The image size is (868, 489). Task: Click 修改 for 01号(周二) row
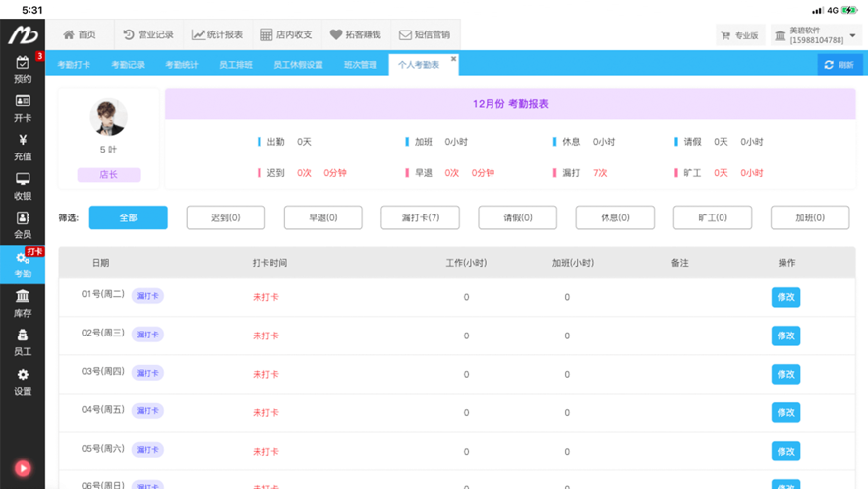coord(785,297)
